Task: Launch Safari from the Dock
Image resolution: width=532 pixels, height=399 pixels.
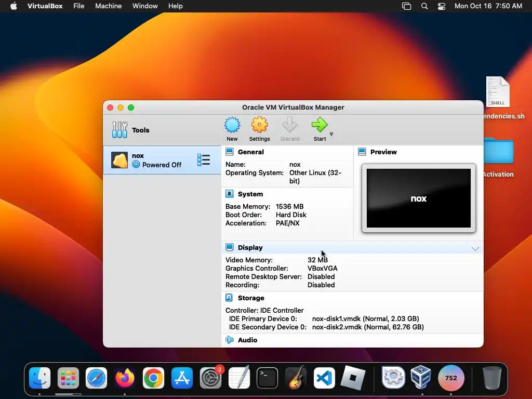Action: (96, 378)
